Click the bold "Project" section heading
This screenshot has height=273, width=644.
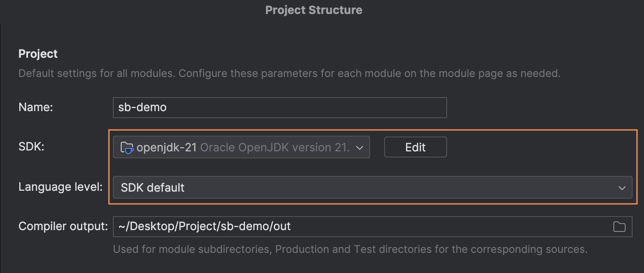[38, 54]
